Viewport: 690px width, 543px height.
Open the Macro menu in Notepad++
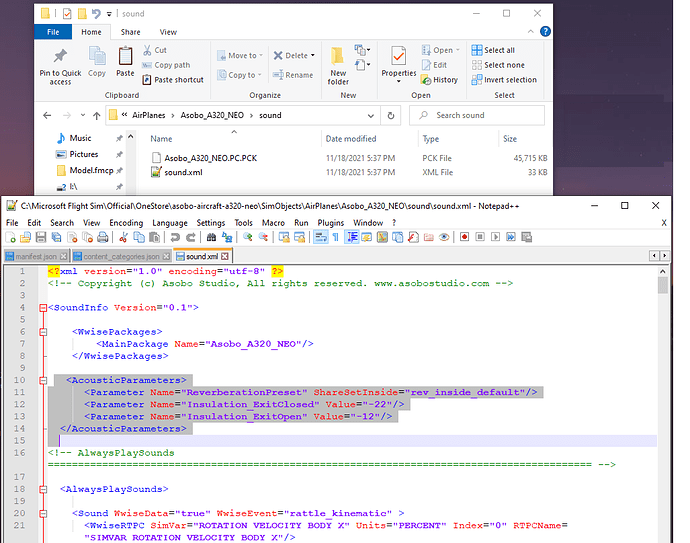point(273,223)
